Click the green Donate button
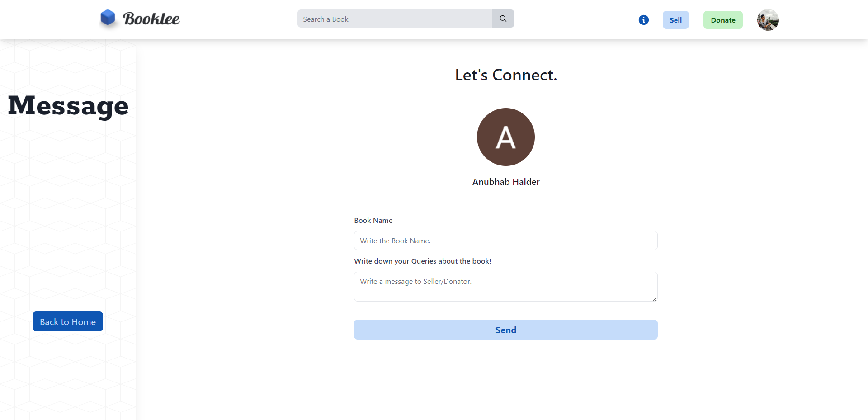This screenshot has width=868, height=420. pyautogui.click(x=723, y=20)
